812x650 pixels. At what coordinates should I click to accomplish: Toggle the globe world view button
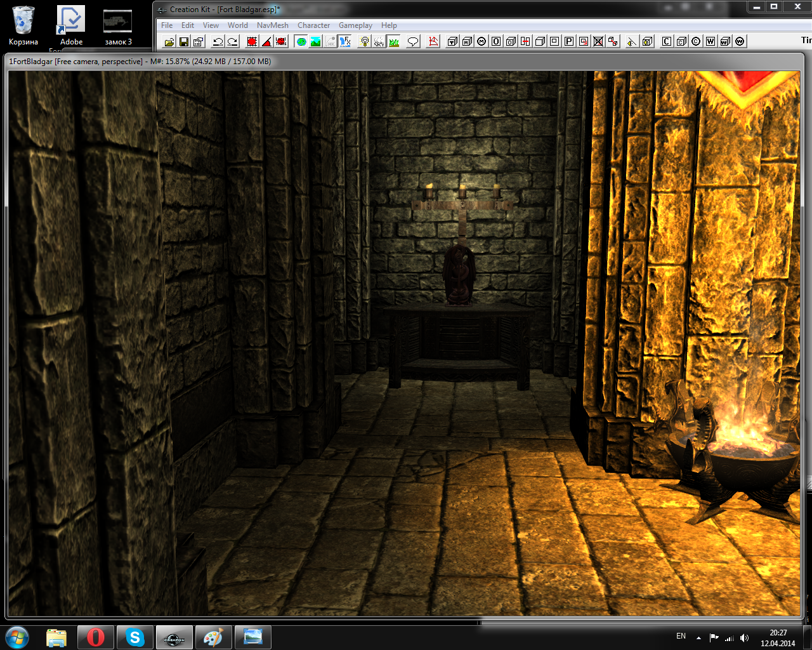[301, 41]
